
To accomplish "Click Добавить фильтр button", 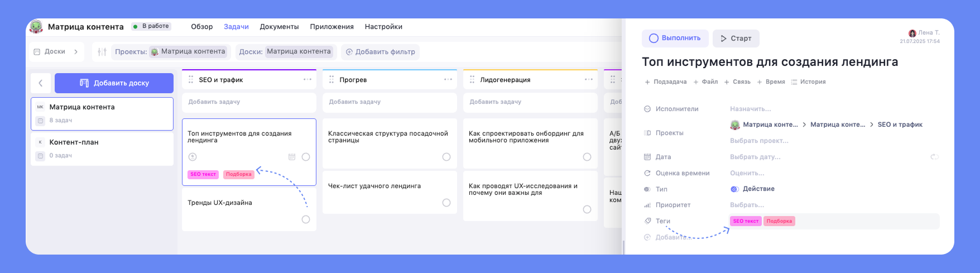I will pyautogui.click(x=381, y=52).
